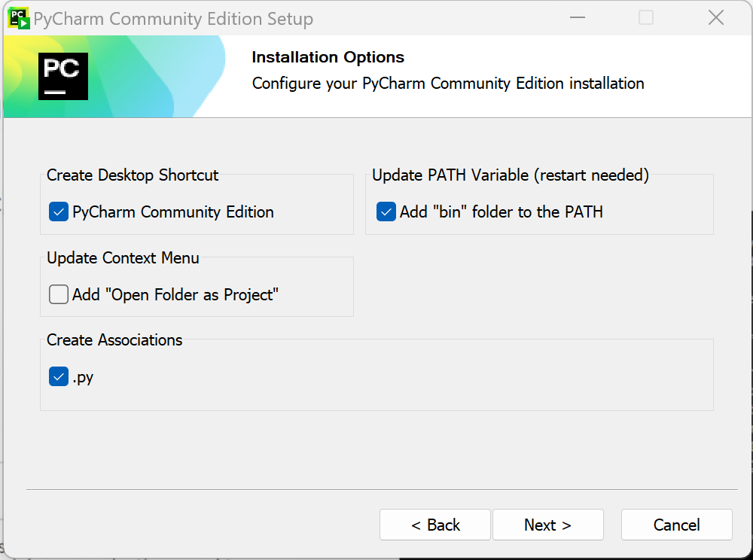Image resolution: width=753 pixels, height=560 pixels.
Task: Click the Configure your PyCharm installation subtitle
Action: pyautogui.click(x=448, y=84)
